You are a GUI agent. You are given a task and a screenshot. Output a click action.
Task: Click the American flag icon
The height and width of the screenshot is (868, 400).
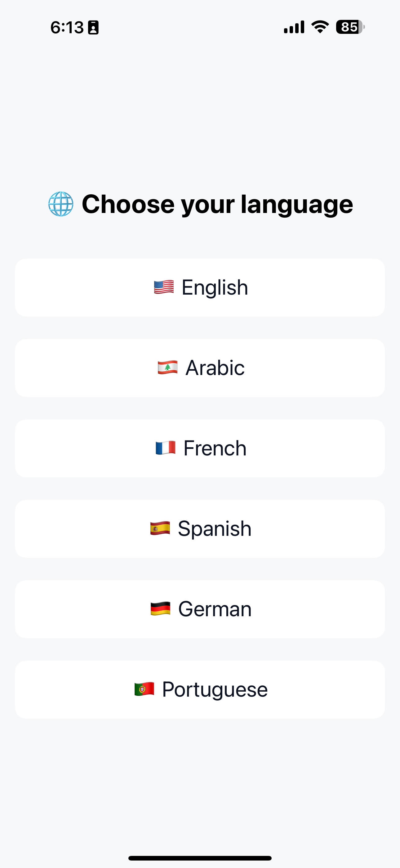click(x=164, y=287)
